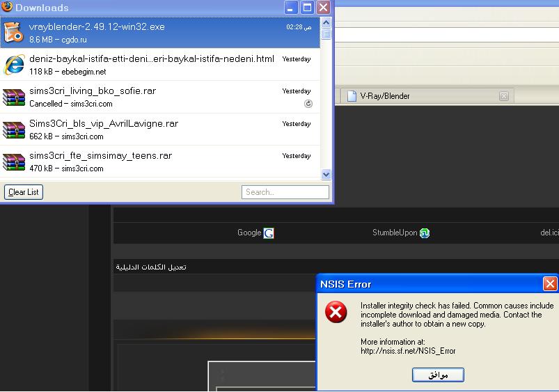Screen dimensions: 559x392
Task: Click the Google bookmark link
Action: click(249, 233)
